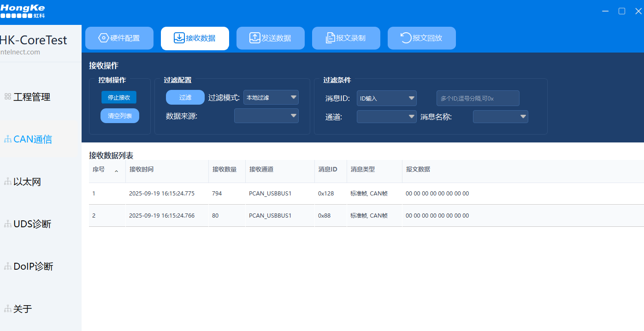Click the 清空列表 button
644x331 pixels.
(x=120, y=116)
